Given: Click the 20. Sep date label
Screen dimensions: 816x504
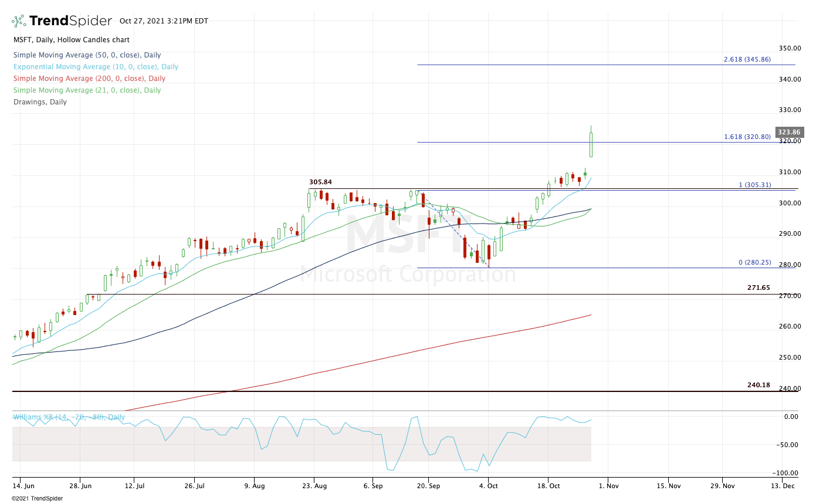Looking at the screenshot, I should [428, 486].
